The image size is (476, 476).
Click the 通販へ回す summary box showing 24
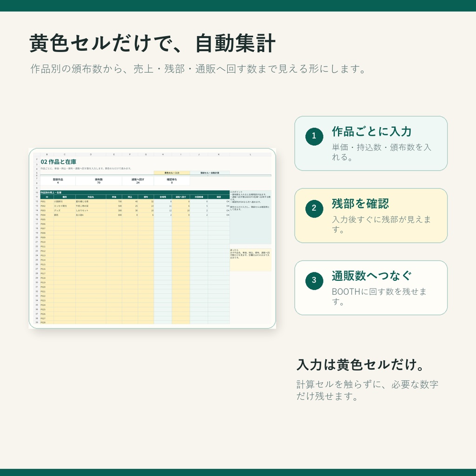(x=138, y=181)
